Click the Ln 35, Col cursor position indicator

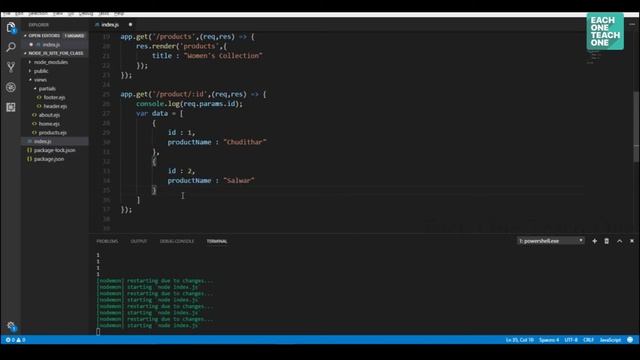click(x=520, y=340)
